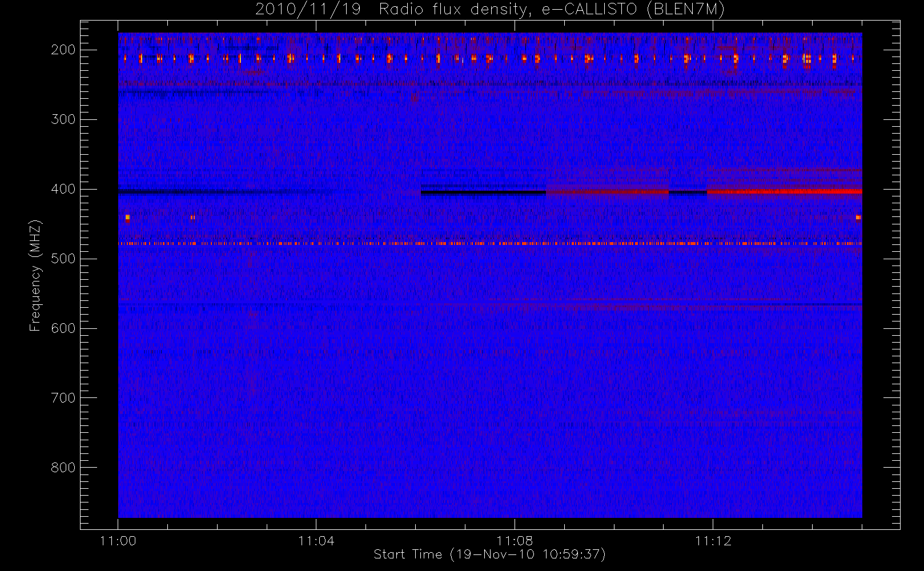Select the 300 frequency axis label

[63, 119]
